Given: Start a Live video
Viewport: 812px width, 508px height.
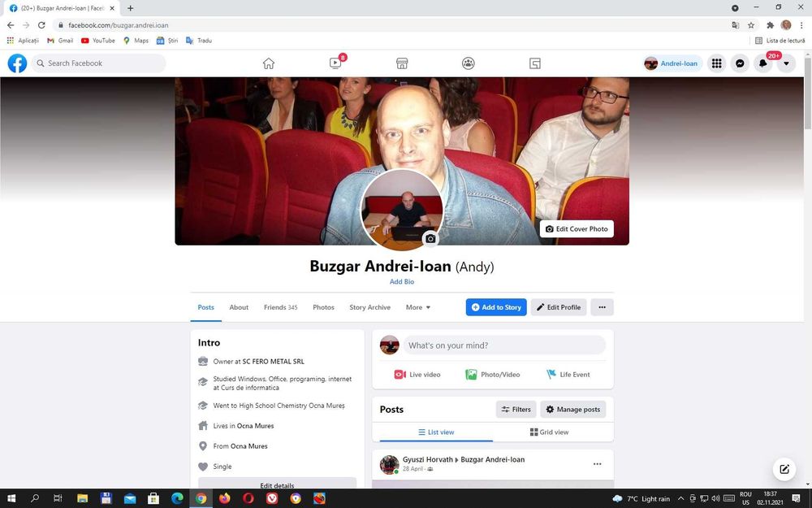Looking at the screenshot, I should 417,374.
